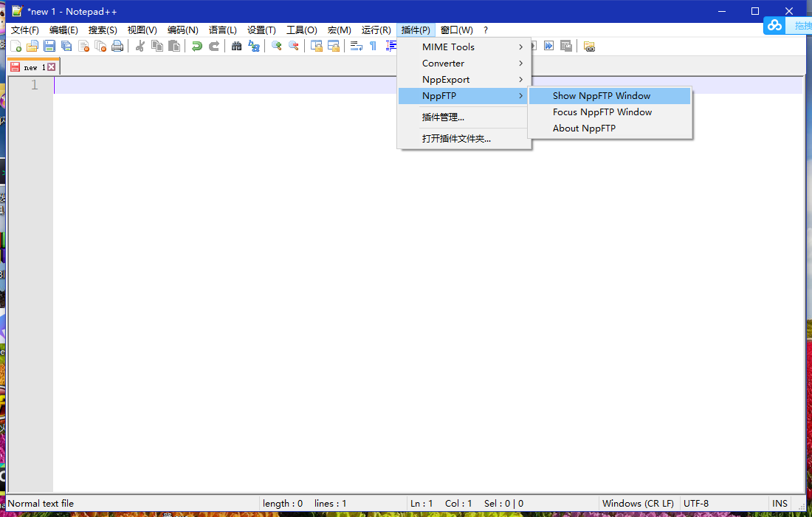Print the current document

click(x=117, y=46)
